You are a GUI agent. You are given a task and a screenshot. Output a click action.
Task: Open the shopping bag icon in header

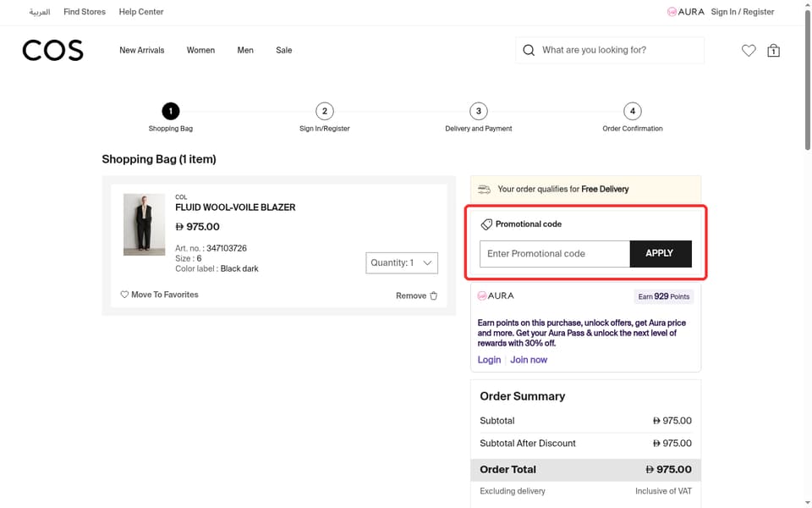[x=773, y=50]
